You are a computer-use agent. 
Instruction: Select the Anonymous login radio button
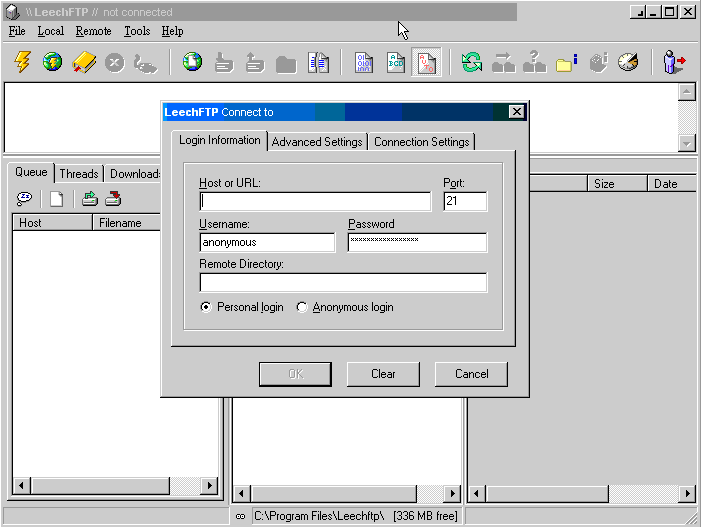point(302,307)
